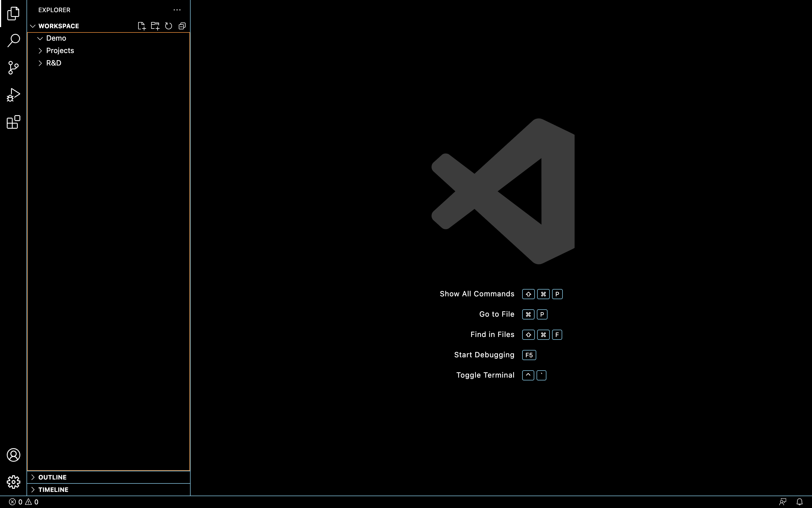Image resolution: width=812 pixels, height=508 pixels.
Task: Open the Accounts menu
Action: point(14,455)
